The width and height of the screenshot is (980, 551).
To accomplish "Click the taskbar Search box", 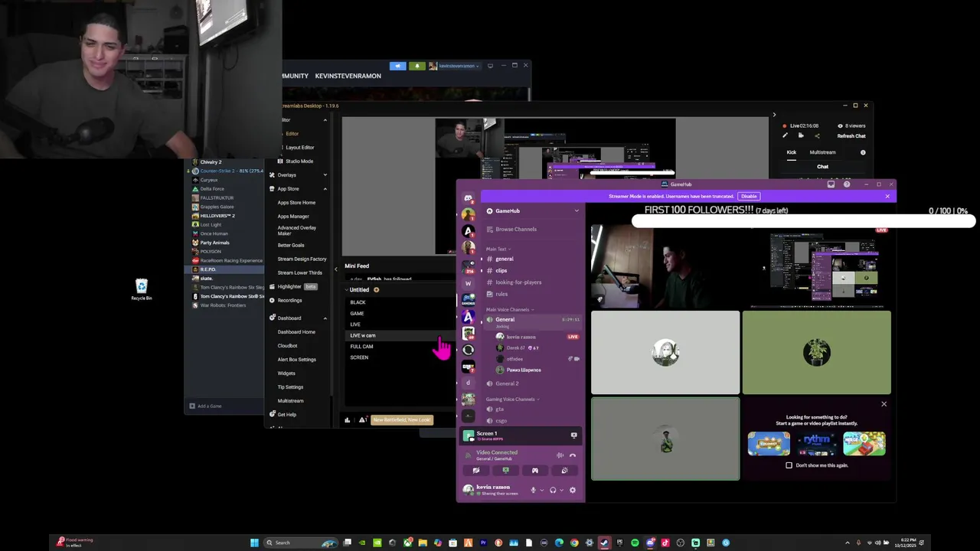I will [301, 543].
